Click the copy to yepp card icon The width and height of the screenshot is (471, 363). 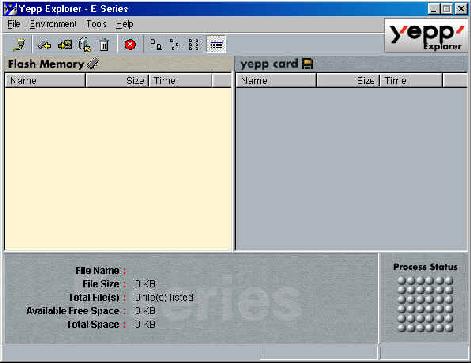[65, 45]
